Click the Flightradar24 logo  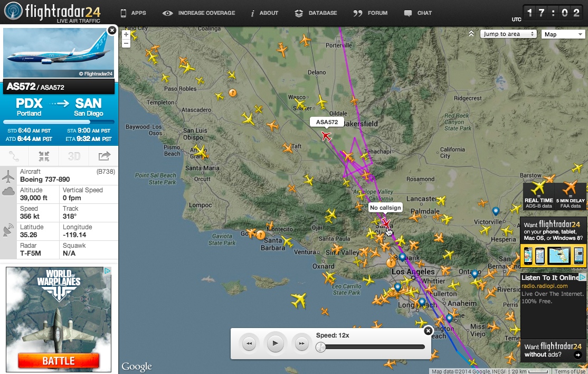coord(52,12)
